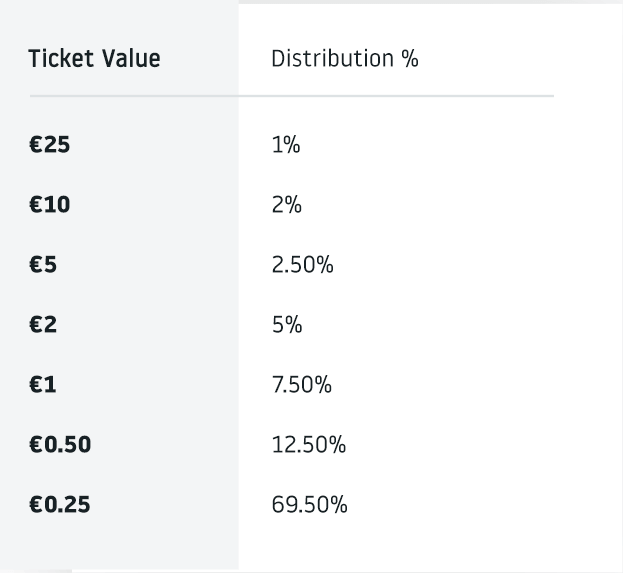Select the €1 ticket value cell
623x573 pixels.
click(x=43, y=385)
